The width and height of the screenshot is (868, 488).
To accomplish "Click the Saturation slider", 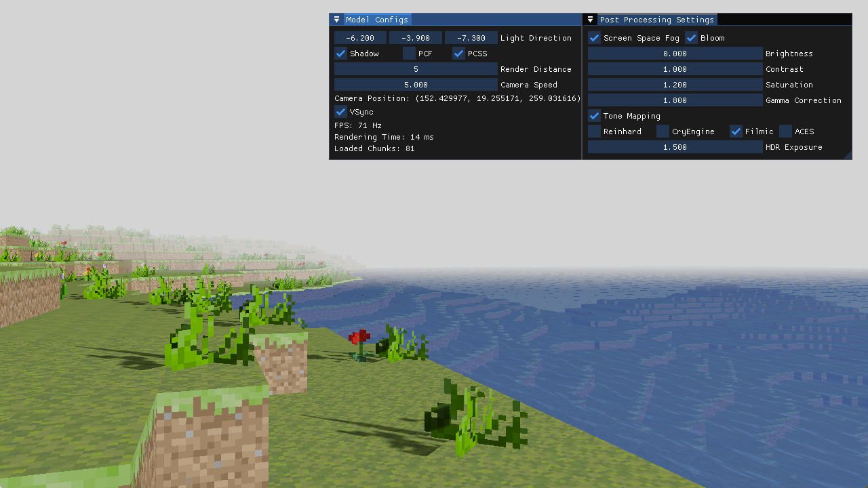I will tap(675, 85).
